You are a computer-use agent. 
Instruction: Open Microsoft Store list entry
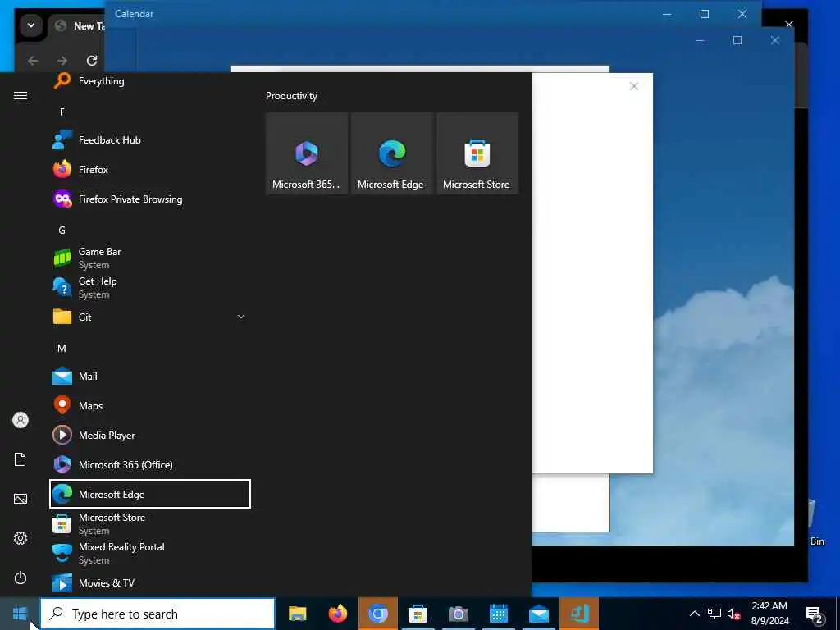(150, 524)
